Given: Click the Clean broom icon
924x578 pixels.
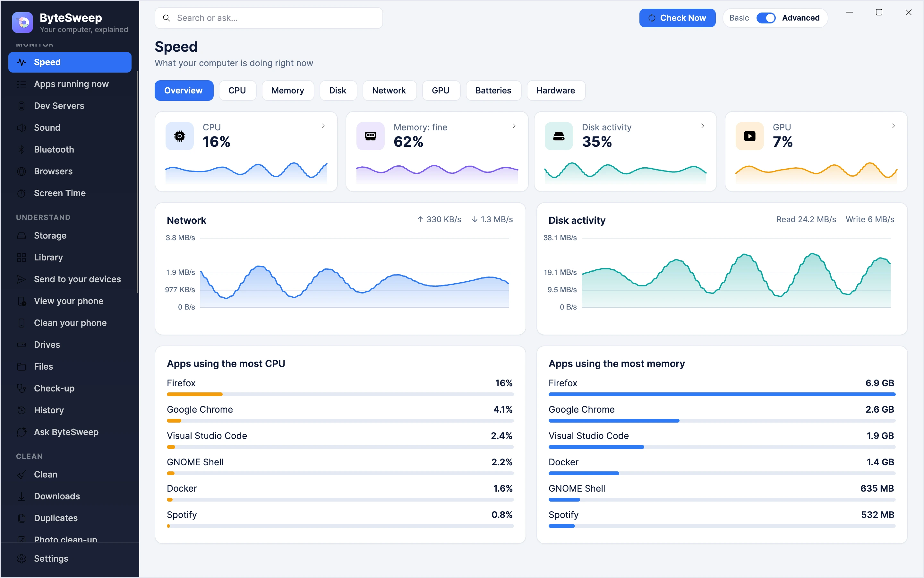Looking at the screenshot, I should pos(22,474).
